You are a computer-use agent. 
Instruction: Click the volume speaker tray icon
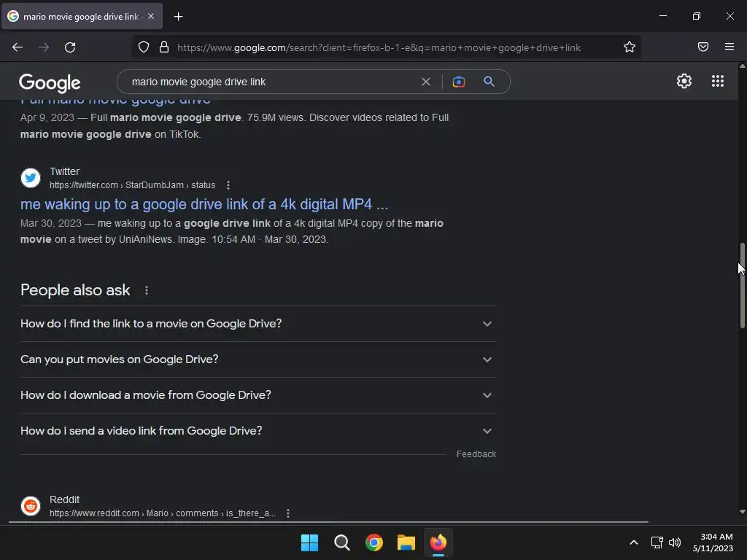click(675, 542)
